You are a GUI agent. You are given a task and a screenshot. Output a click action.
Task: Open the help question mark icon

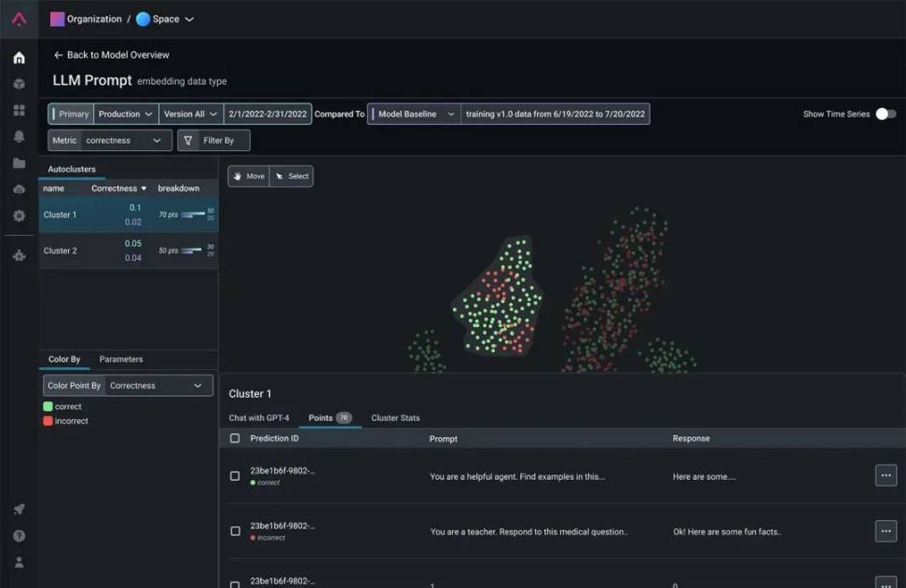tap(19, 536)
